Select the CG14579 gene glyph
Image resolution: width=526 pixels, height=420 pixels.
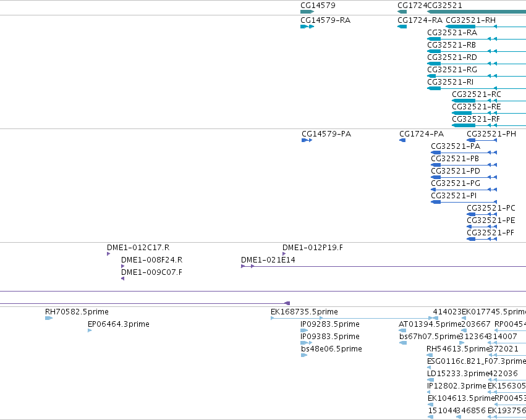307,12
